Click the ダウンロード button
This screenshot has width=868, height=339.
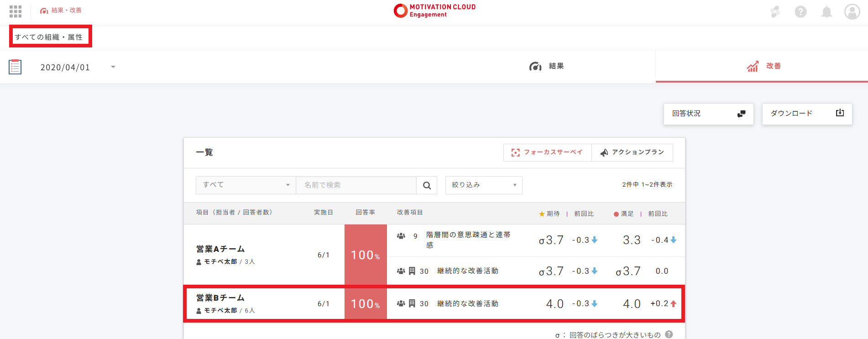pos(807,114)
